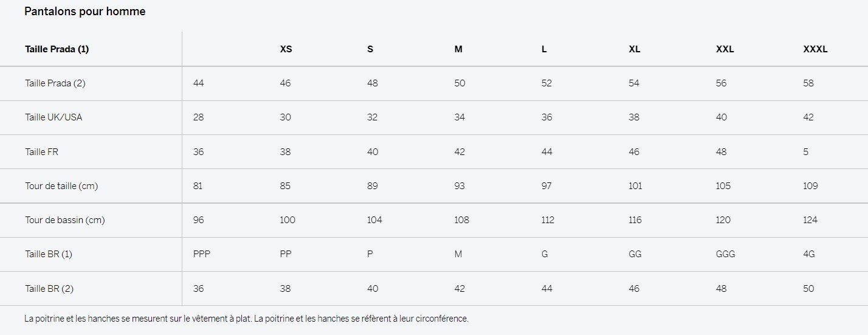Select the 109 waist measurement cell
The width and height of the screenshot is (868, 335).
(810, 186)
